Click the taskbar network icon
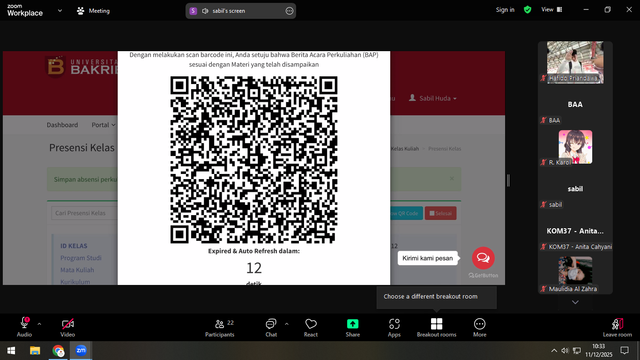The width and height of the screenshot is (640, 360). point(577,351)
